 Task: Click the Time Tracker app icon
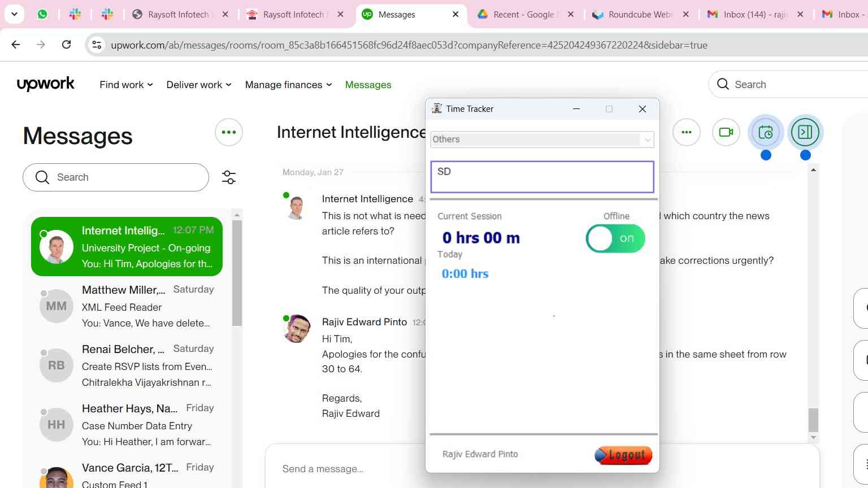(436, 108)
